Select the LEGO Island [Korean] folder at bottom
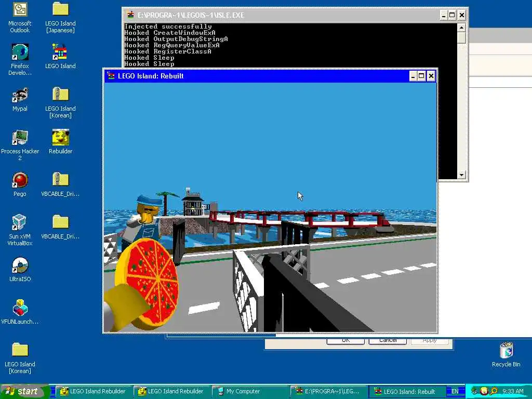The image size is (532, 399). pyautogui.click(x=20, y=358)
